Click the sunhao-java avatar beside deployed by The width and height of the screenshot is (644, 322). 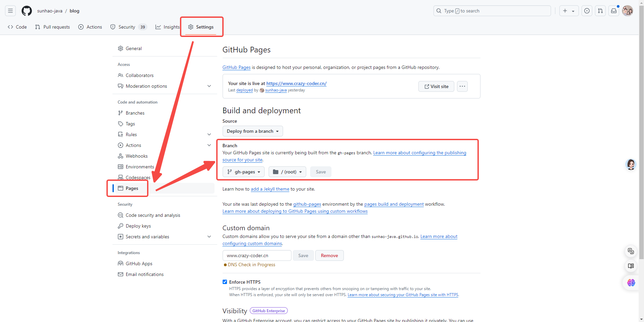point(262,90)
